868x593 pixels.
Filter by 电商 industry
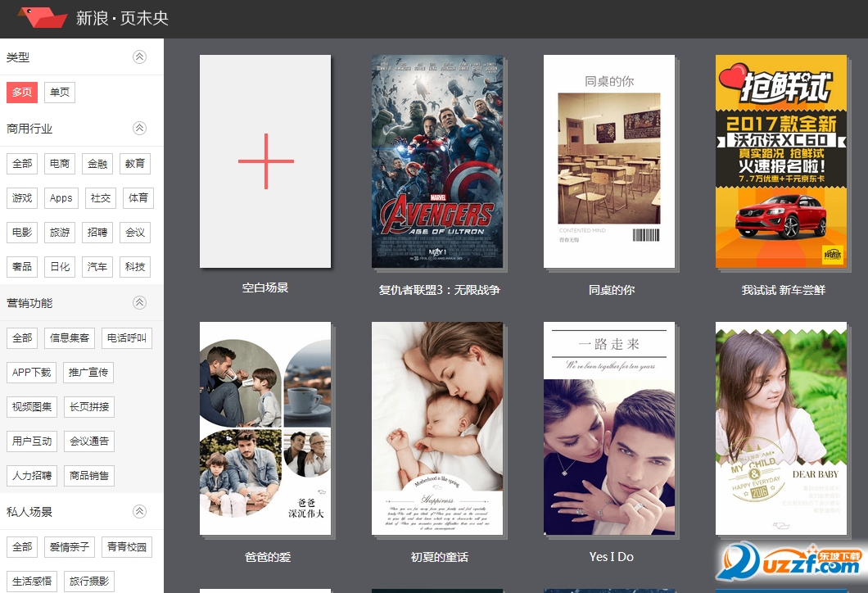point(60,164)
